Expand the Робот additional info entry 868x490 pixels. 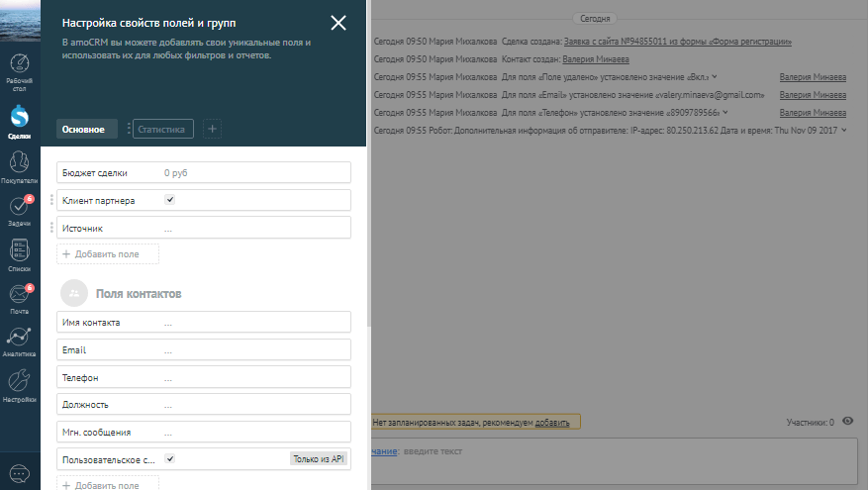coord(844,131)
